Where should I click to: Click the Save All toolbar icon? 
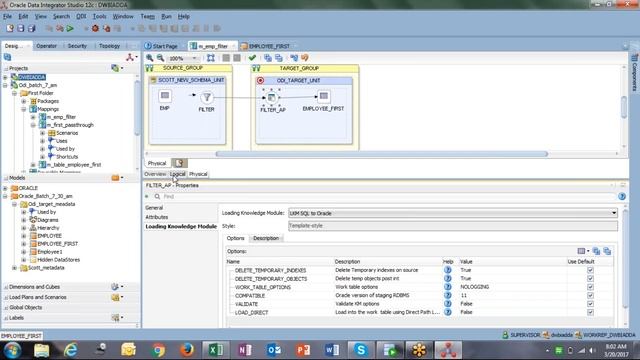(31, 28)
